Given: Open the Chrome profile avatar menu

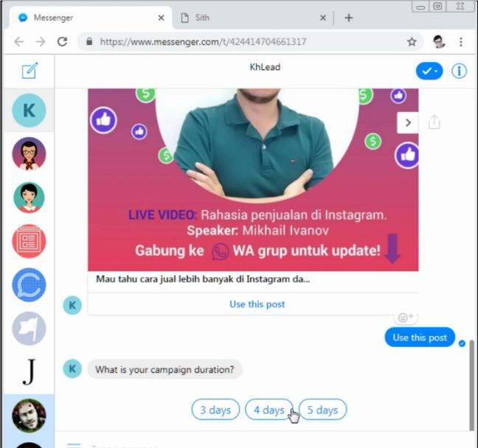Looking at the screenshot, I should [439, 41].
